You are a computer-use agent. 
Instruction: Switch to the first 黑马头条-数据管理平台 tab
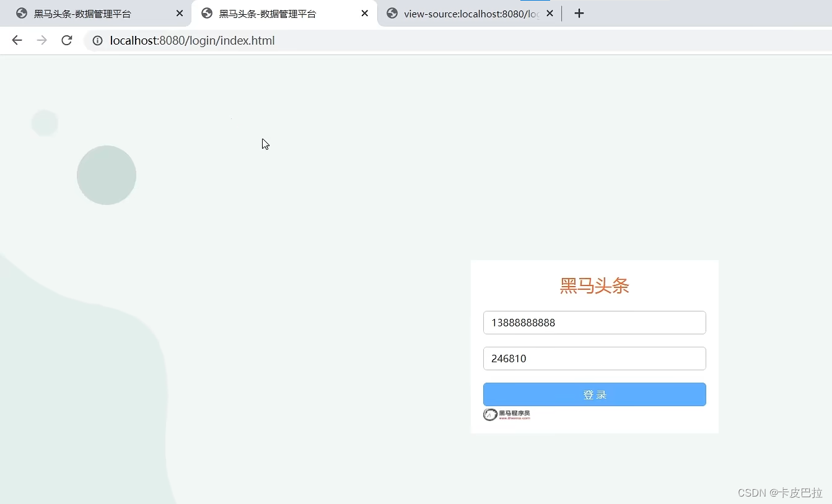(96, 14)
